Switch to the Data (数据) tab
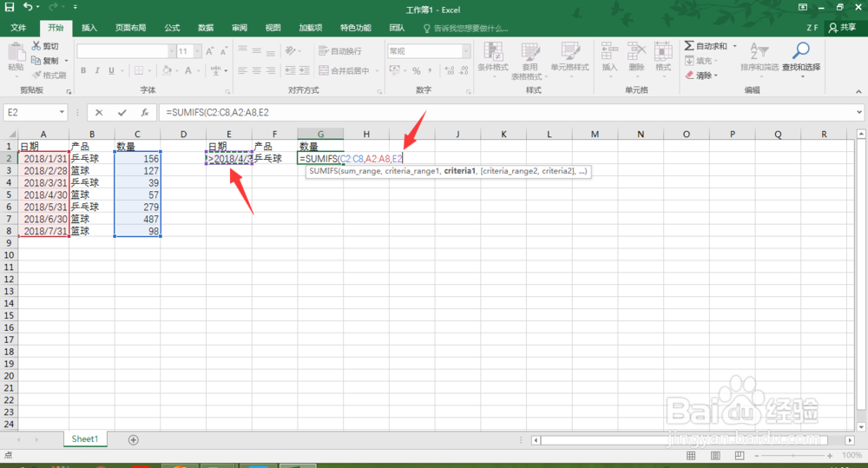 pyautogui.click(x=206, y=28)
